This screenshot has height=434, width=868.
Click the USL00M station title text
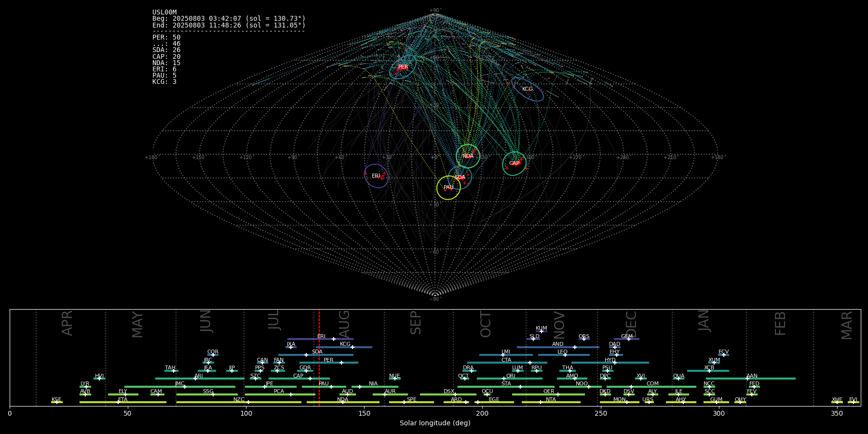point(164,13)
